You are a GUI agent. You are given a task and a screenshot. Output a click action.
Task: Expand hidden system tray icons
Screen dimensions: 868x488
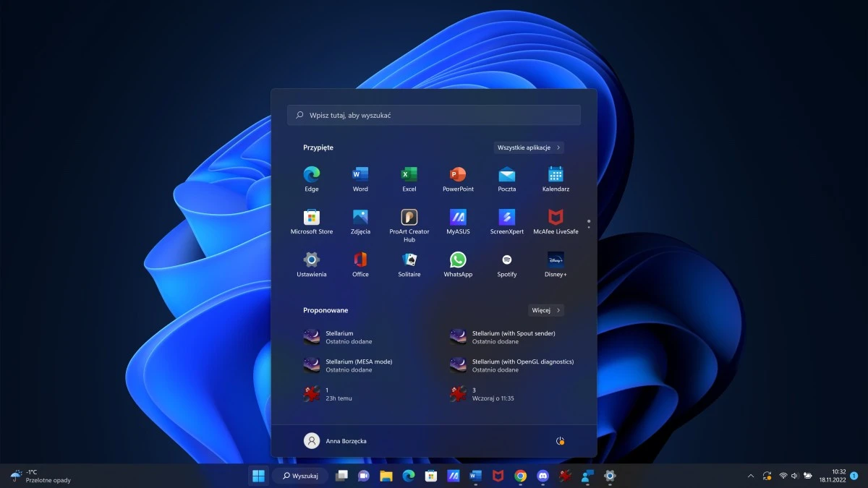750,476
